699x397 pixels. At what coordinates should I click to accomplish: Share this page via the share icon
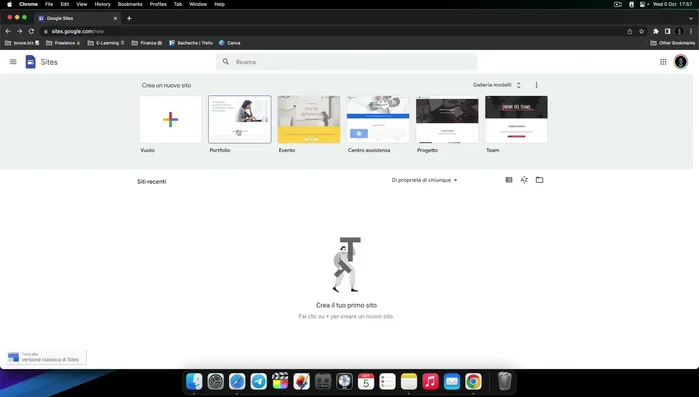pyautogui.click(x=629, y=31)
